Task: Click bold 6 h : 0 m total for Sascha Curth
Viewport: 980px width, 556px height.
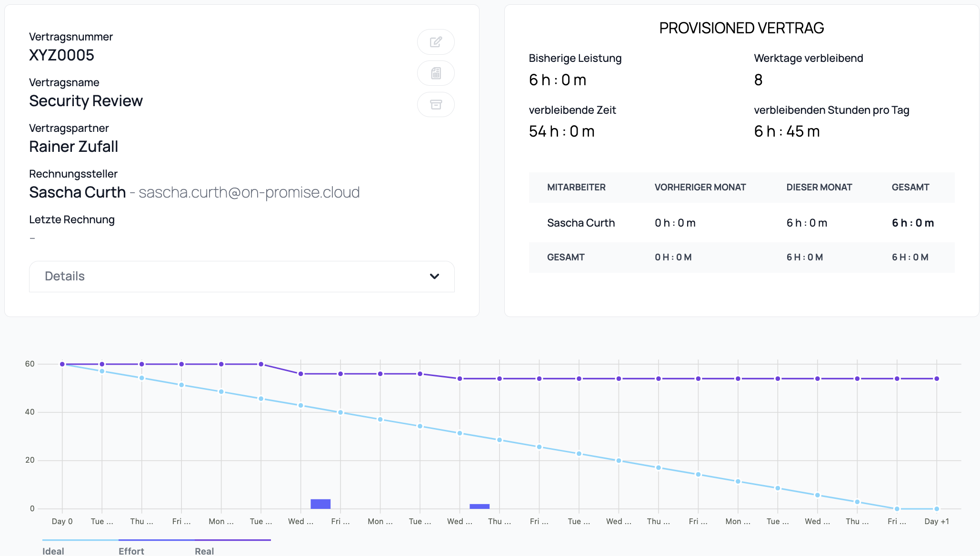Action: tap(913, 223)
